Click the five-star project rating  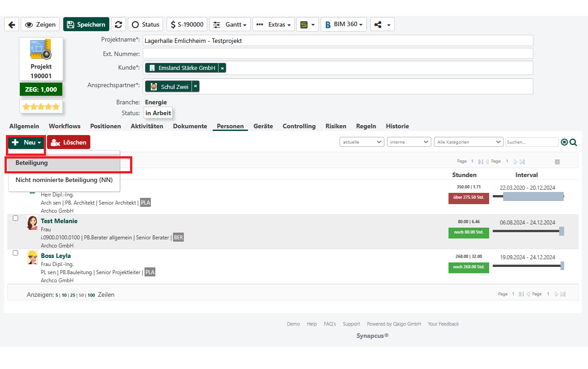coord(41,107)
